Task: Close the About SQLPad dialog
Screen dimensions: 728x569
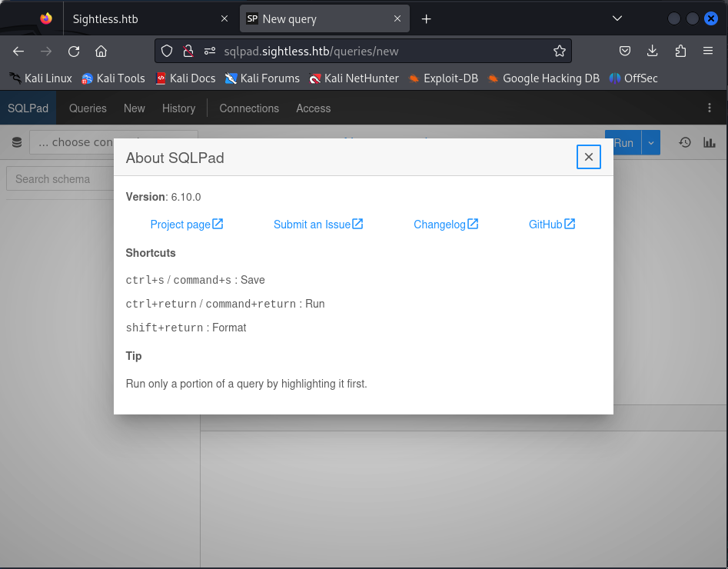Action: [588, 157]
